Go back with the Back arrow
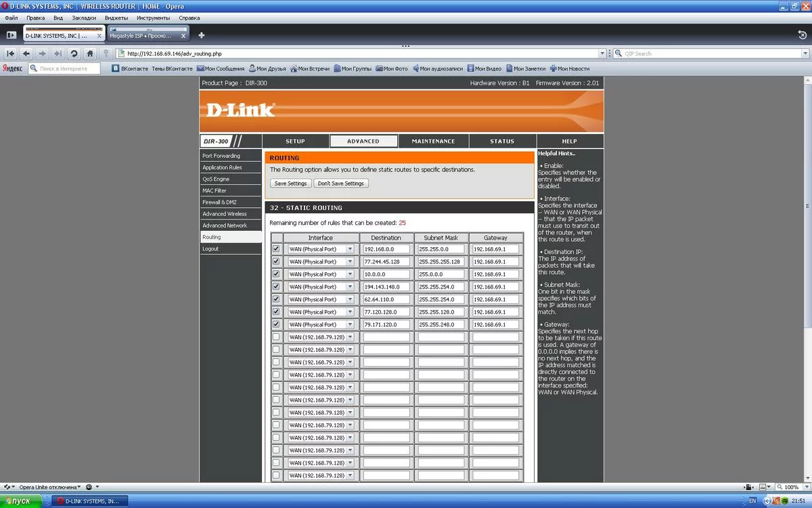Screen dimensions: 812x508 pyautogui.click(x=26, y=54)
